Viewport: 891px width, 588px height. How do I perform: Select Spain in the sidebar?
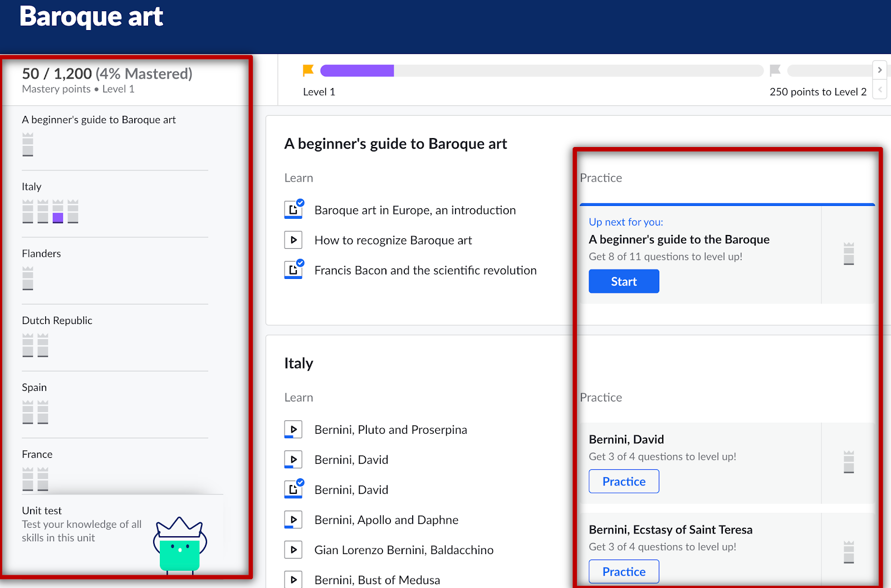pyautogui.click(x=34, y=387)
